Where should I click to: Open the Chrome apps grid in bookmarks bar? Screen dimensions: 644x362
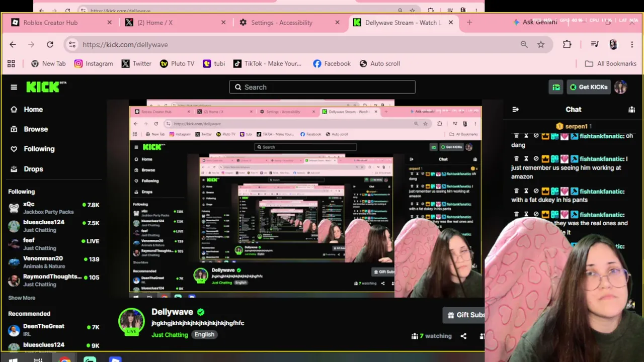click(11, 63)
